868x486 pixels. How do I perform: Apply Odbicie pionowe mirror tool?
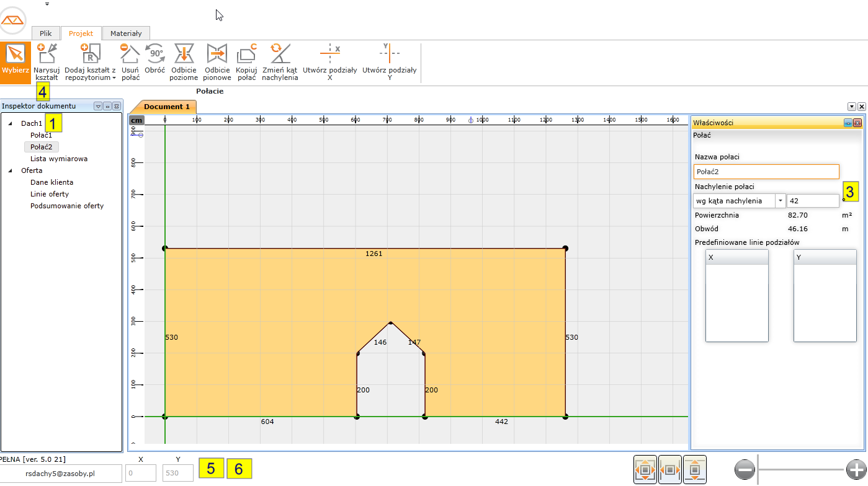click(217, 61)
